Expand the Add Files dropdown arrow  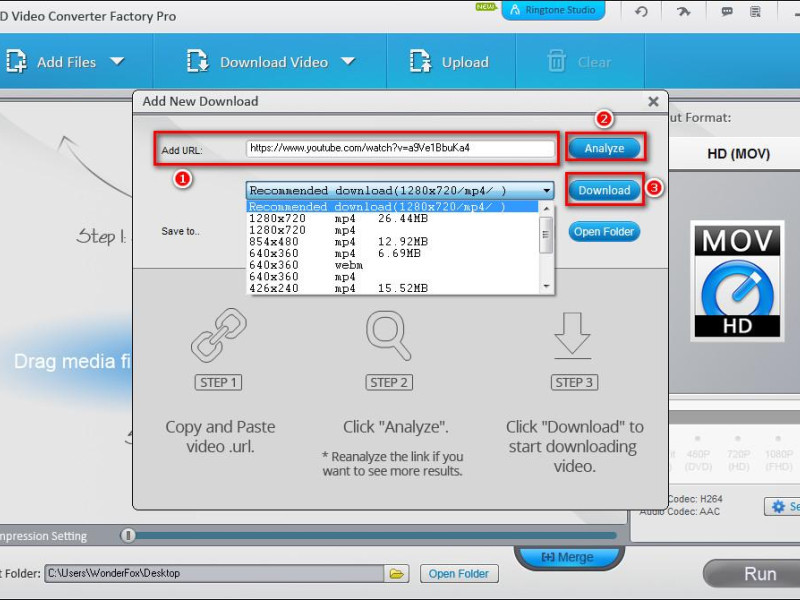coord(117,61)
